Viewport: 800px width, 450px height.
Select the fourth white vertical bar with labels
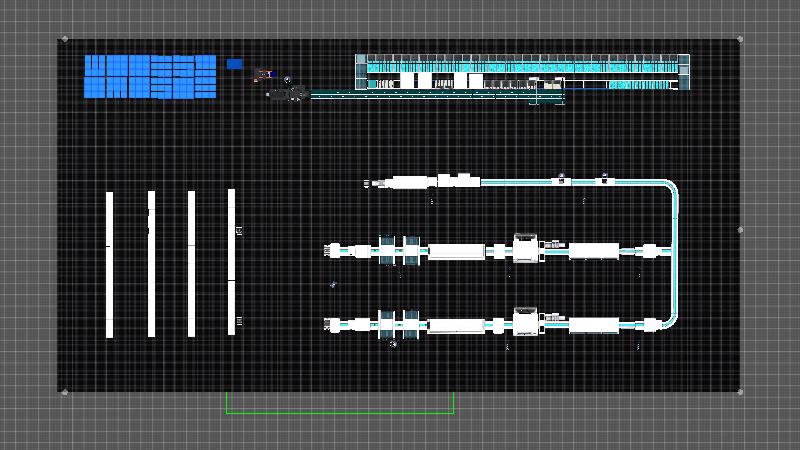pyautogui.click(x=231, y=262)
